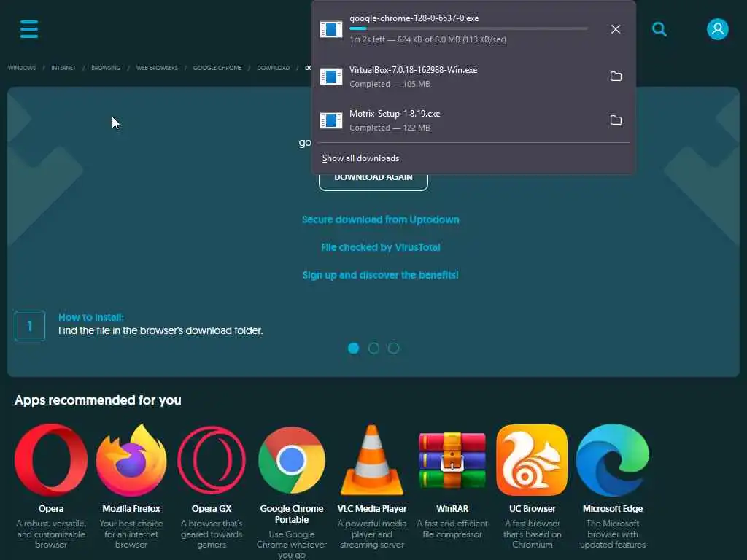Click 'Completed — 122 MB' status text
The image size is (747, 560).
tap(390, 128)
